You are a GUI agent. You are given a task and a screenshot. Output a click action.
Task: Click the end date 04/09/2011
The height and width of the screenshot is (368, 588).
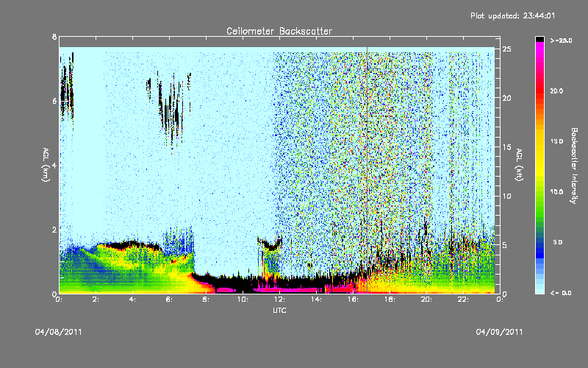click(x=499, y=332)
